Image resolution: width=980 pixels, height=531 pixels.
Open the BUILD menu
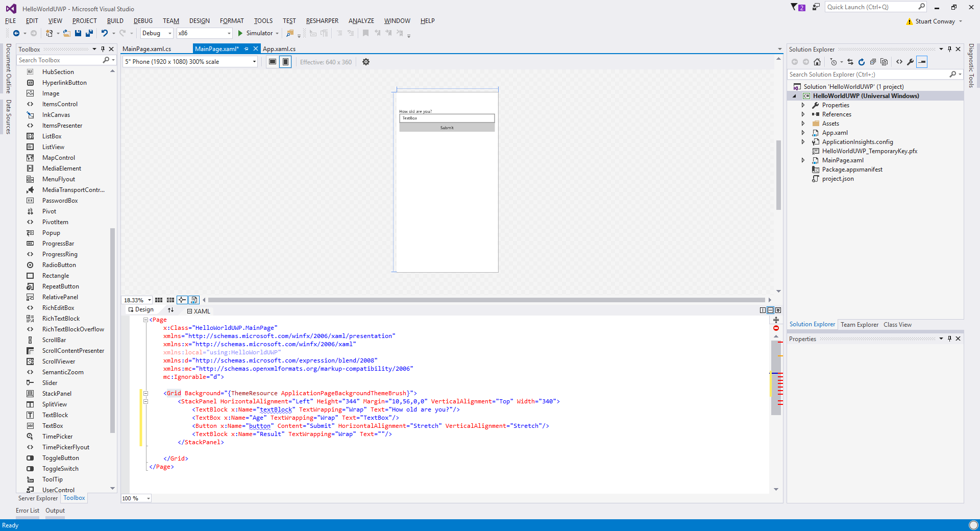(115, 21)
